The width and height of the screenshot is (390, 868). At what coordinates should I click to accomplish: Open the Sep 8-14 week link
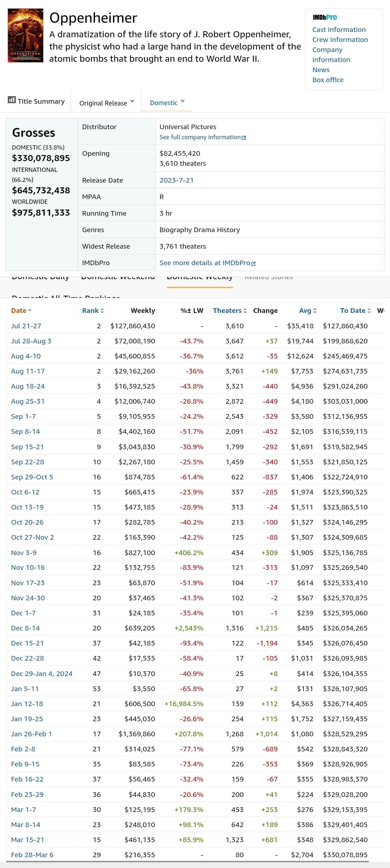25,431
